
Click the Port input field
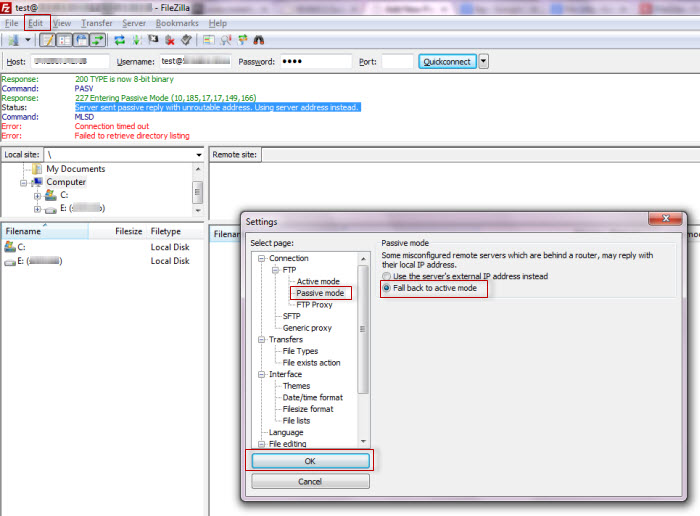click(x=397, y=62)
